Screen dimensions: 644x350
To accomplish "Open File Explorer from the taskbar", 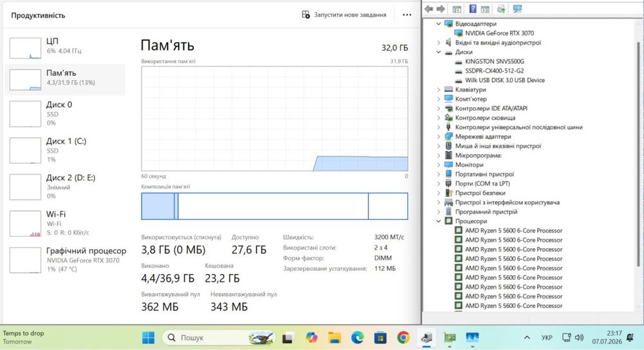I will (334, 338).
